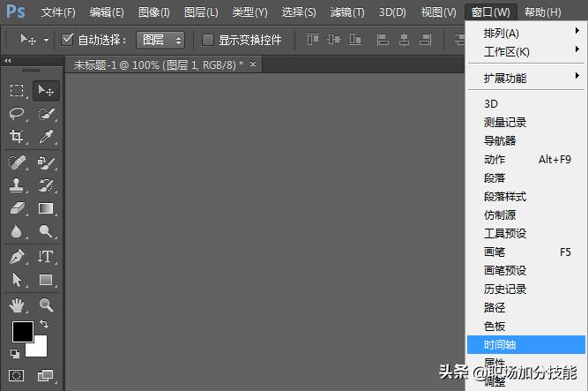Open the 编辑(E) menu
Screen dimensions: 588x391
(x=107, y=12)
